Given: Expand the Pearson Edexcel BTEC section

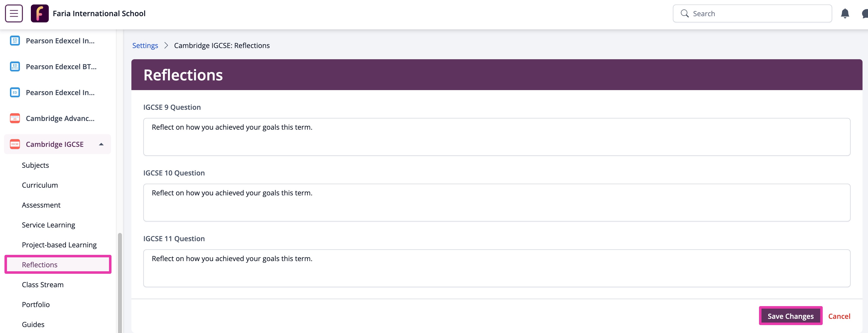Looking at the screenshot, I should (x=61, y=66).
